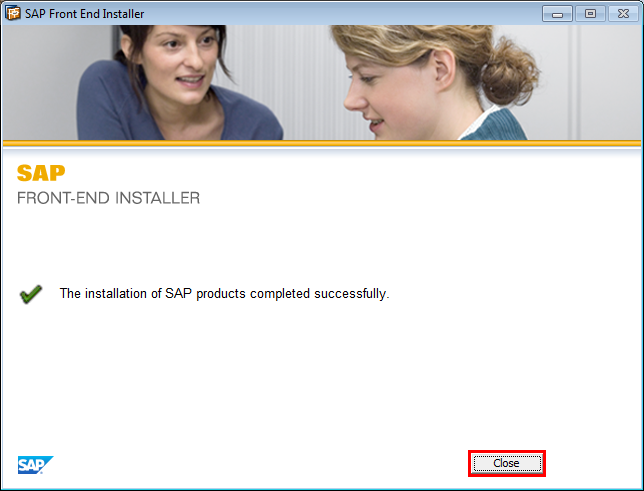Maximize the SAP Front End Installer window
644x491 pixels.
coord(590,13)
